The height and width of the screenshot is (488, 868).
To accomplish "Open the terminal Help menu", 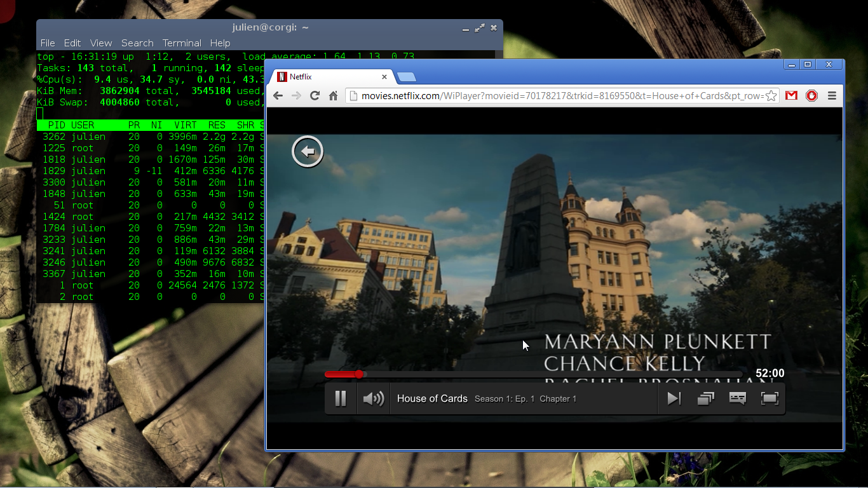I will pos(220,43).
